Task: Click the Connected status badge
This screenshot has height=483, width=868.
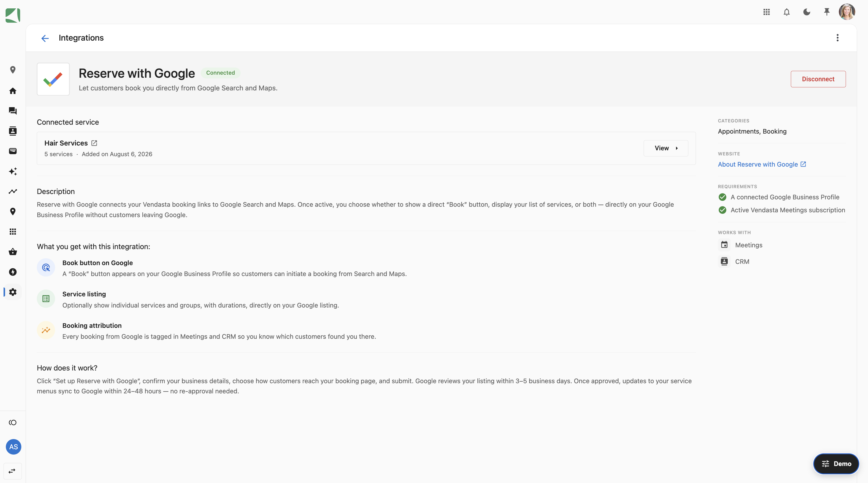Action: pos(220,73)
